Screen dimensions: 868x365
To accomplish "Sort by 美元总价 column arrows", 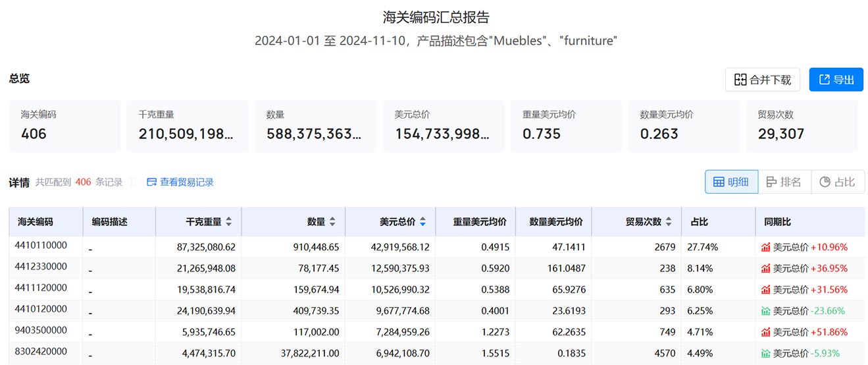I will click(x=422, y=222).
